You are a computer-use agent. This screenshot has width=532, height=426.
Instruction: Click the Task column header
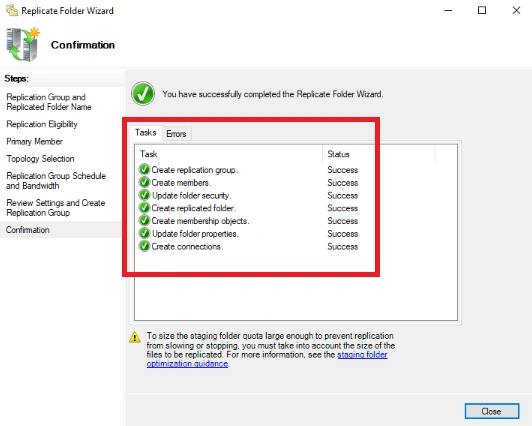click(229, 154)
